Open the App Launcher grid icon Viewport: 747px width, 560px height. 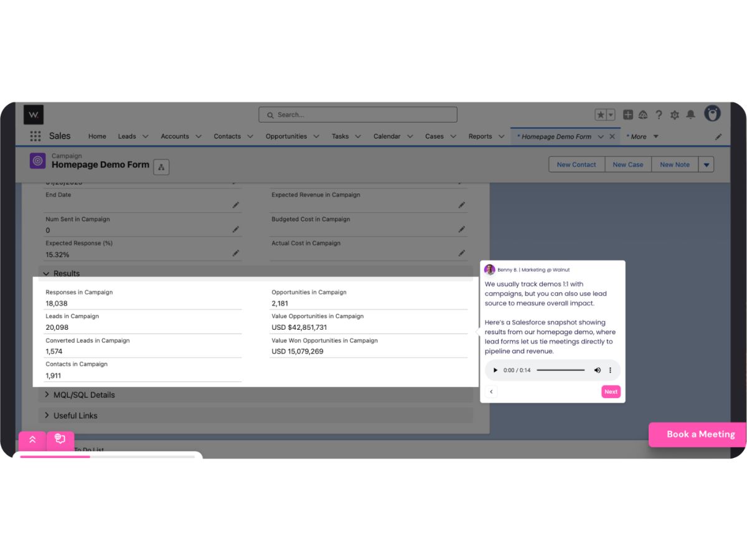point(35,136)
